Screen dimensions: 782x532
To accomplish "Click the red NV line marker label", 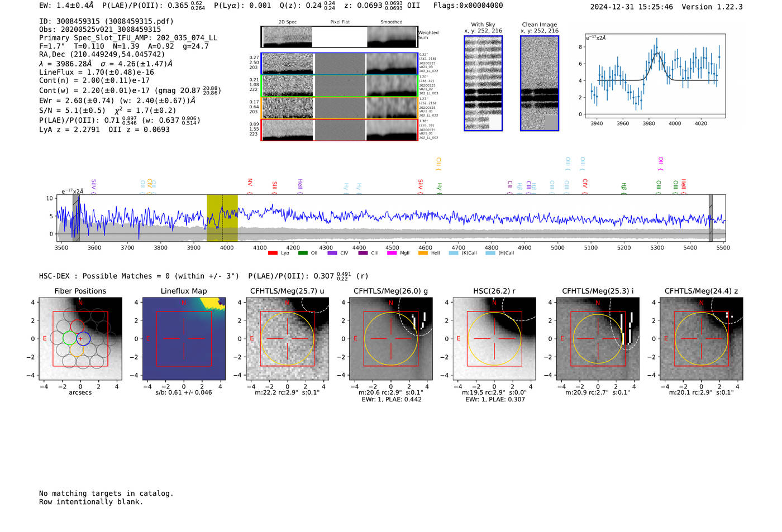I will click(250, 183).
